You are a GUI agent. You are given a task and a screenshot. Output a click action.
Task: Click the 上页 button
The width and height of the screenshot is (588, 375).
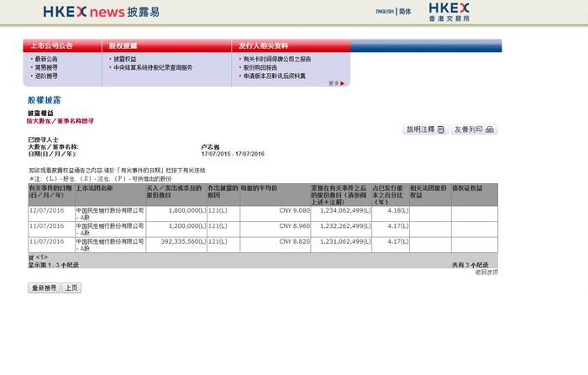71,288
